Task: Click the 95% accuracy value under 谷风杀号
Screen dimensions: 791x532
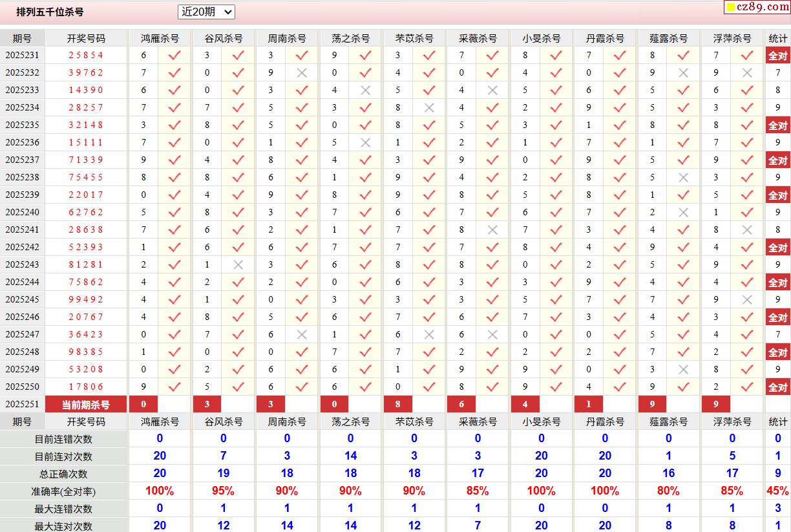Action: point(223,491)
